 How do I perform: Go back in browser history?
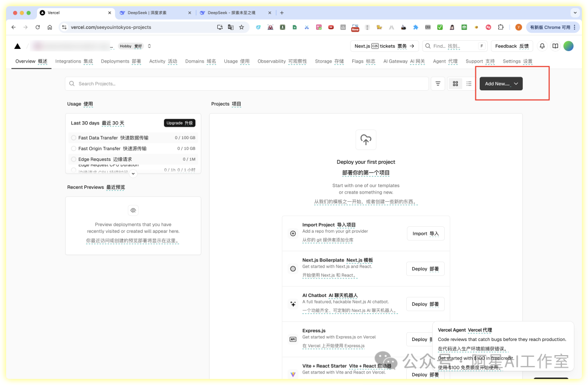click(14, 27)
